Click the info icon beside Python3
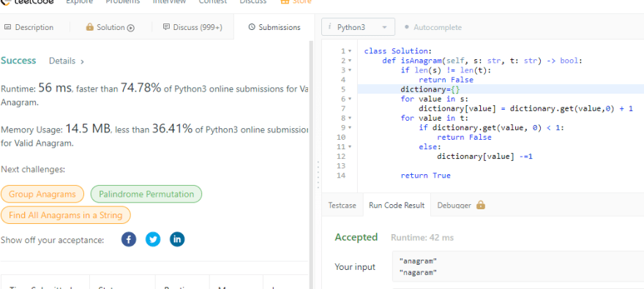The image size is (644, 289). (x=329, y=27)
